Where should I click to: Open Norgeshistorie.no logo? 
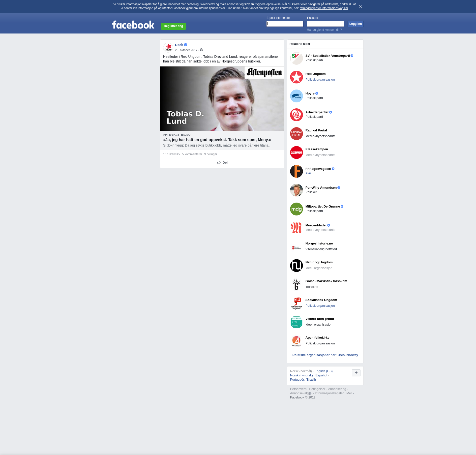point(297,247)
